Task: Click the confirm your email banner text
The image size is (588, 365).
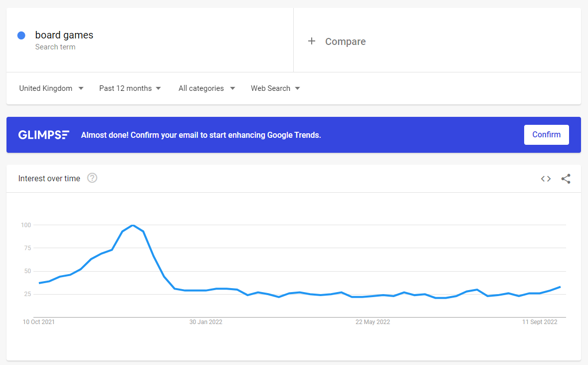Action: [200, 135]
